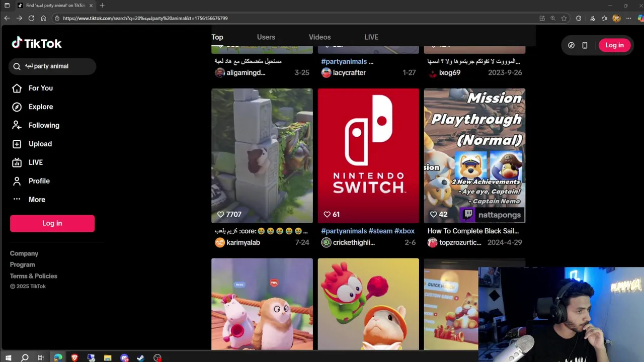Click the browser Home icon
The width and height of the screenshot is (644, 362).
pyautogui.click(x=43, y=18)
